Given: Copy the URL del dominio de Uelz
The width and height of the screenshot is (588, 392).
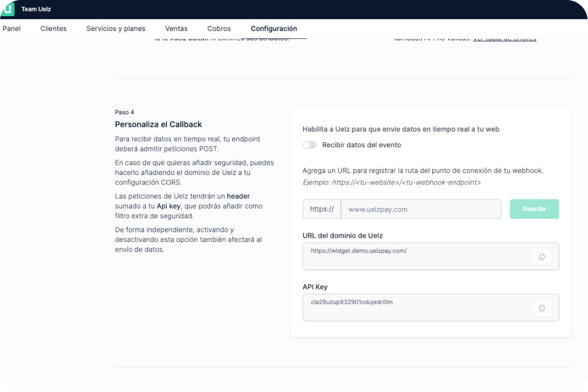Looking at the screenshot, I should tap(541, 257).
